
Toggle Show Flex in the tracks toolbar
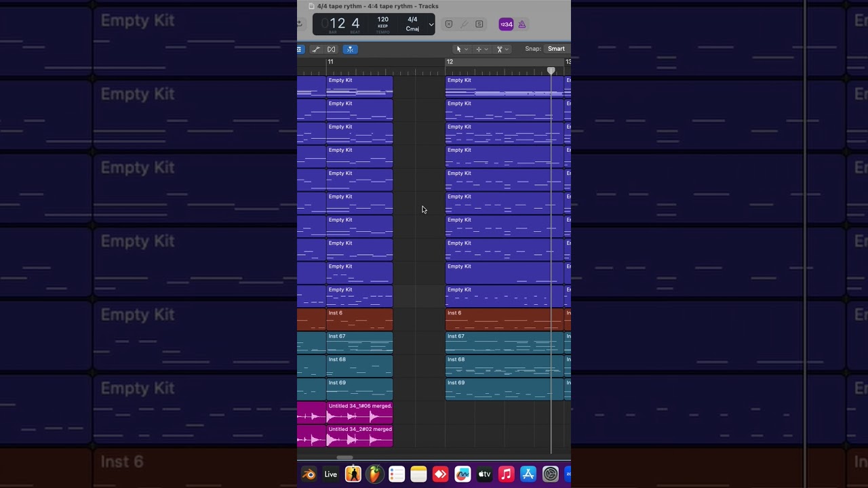(332, 49)
